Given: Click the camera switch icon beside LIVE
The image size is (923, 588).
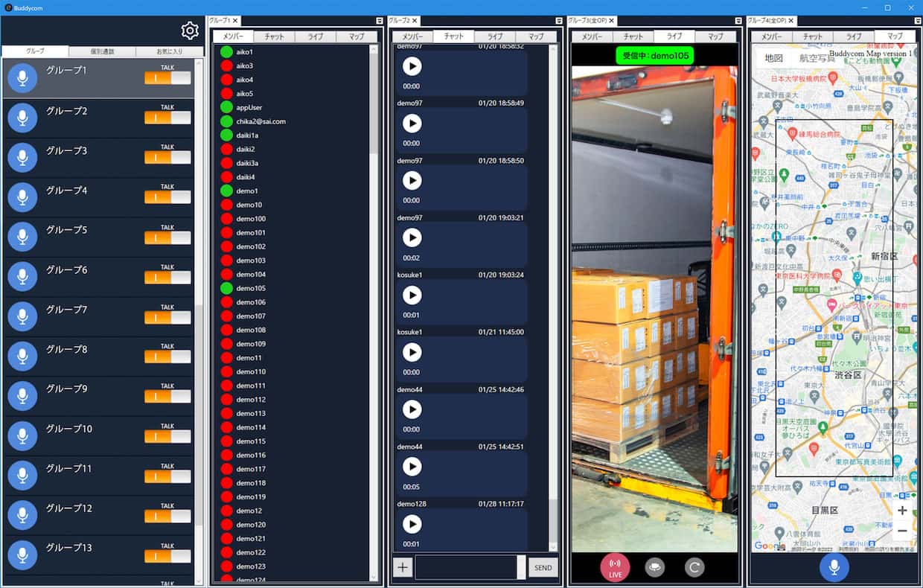Looking at the screenshot, I should 655,567.
